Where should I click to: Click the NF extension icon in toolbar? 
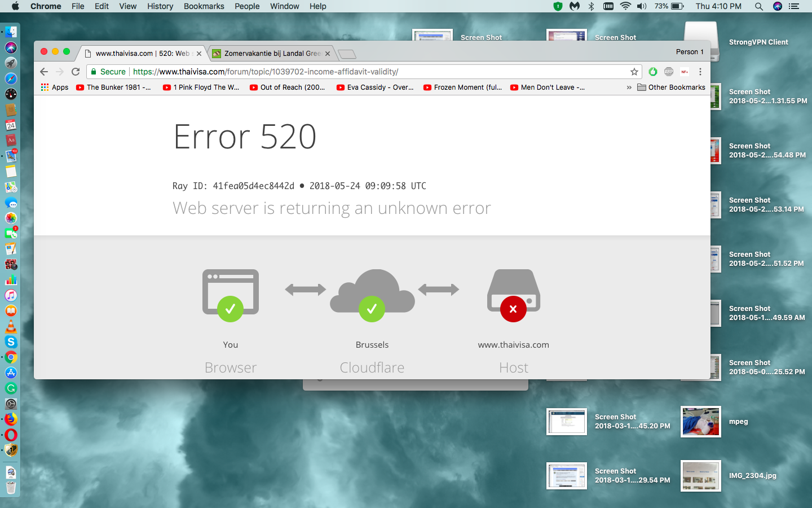click(x=685, y=72)
